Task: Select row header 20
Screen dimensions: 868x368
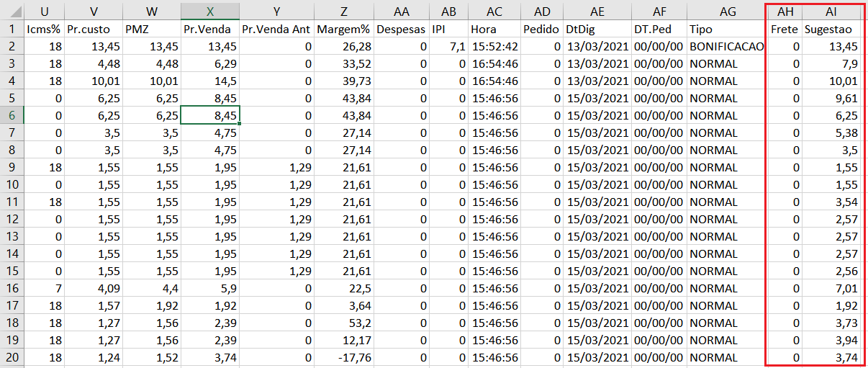Action: (x=12, y=357)
